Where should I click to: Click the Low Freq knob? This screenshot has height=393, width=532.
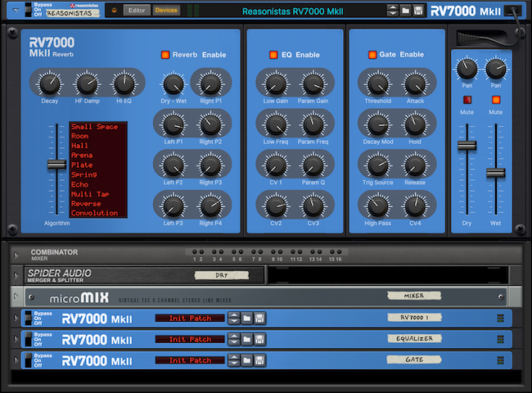276,125
